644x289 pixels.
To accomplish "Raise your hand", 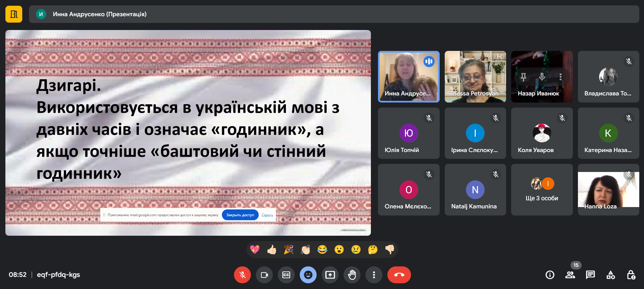I will (x=352, y=275).
